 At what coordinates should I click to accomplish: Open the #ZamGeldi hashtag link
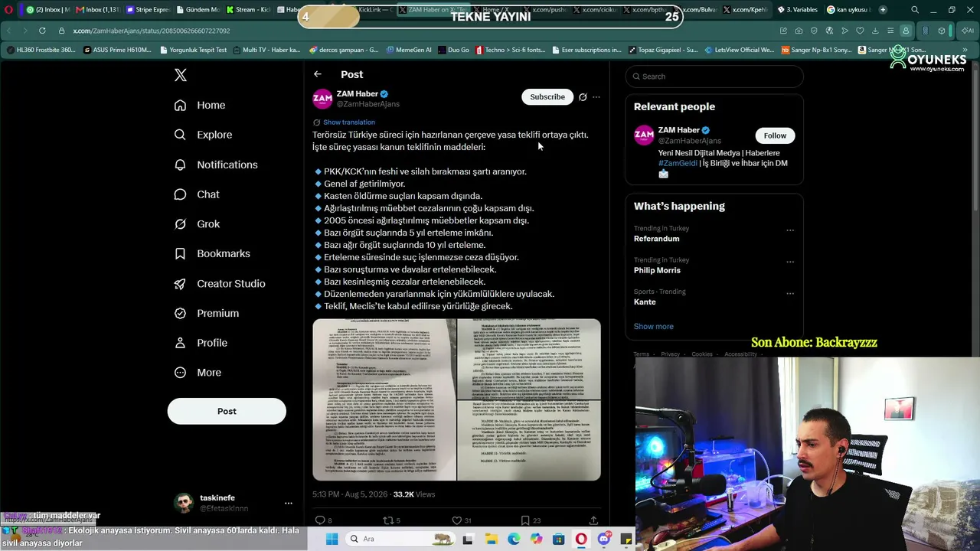point(678,163)
